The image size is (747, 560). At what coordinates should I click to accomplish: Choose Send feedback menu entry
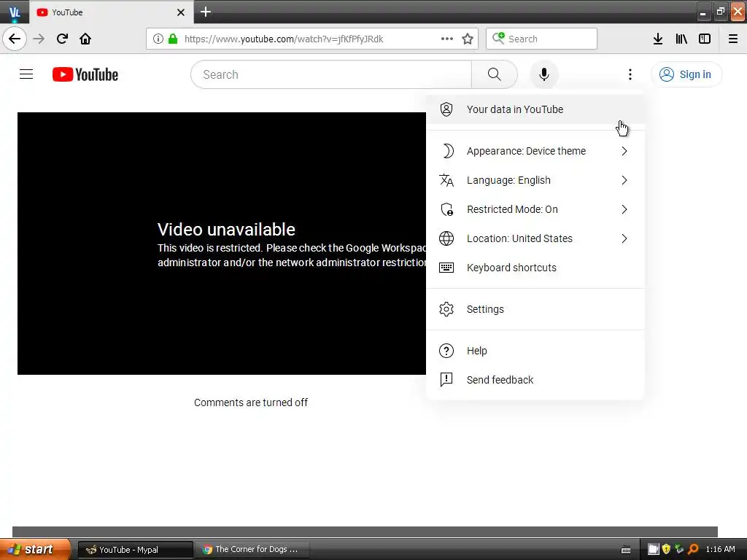click(535, 379)
